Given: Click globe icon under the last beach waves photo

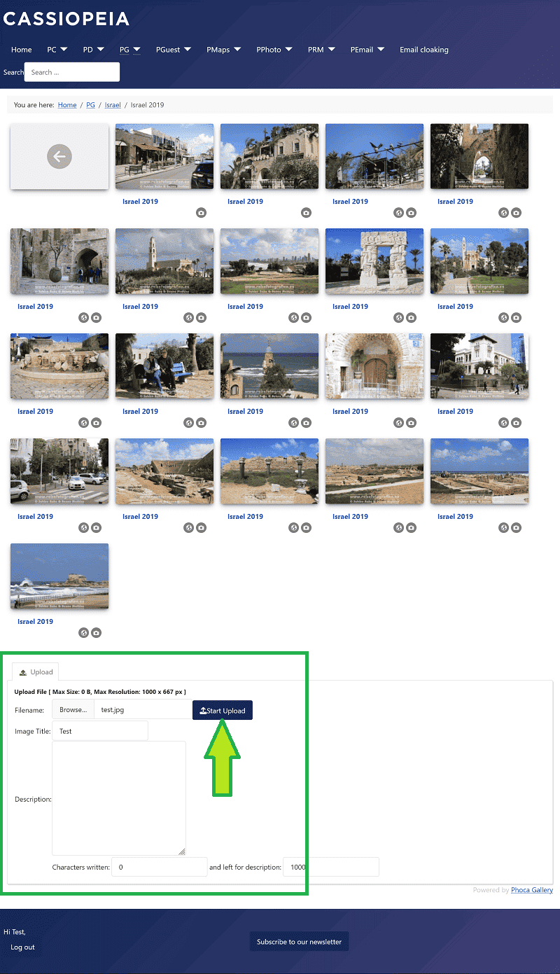Looking at the screenshot, I should [83, 633].
